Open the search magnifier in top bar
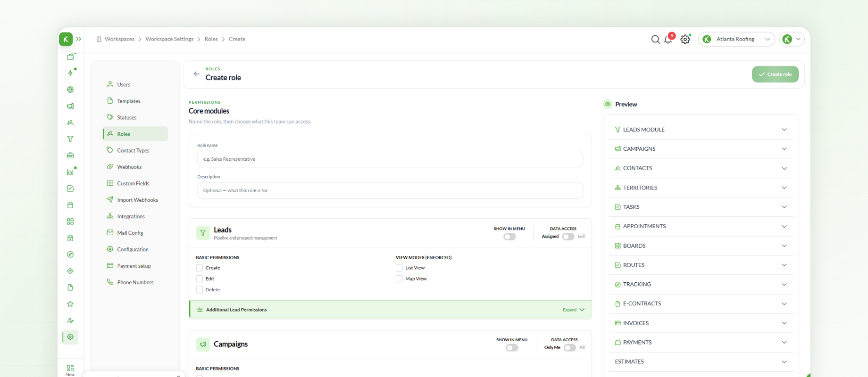Viewport: 868px width, 377px height. pos(655,40)
